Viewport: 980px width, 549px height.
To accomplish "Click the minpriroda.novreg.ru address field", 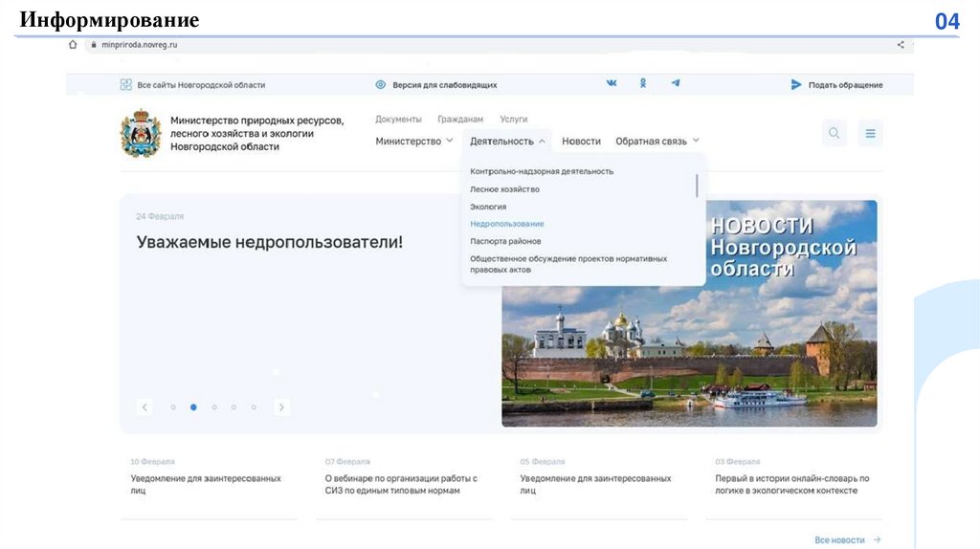I will point(140,45).
